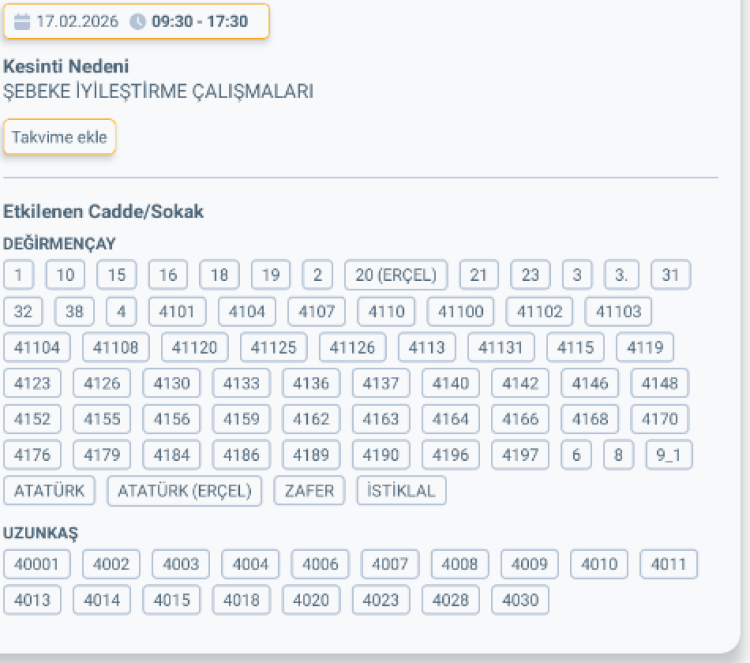Click street tag 4011 under UZUNKAŞ
Viewport: 750px width, 663px height.
(668, 565)
